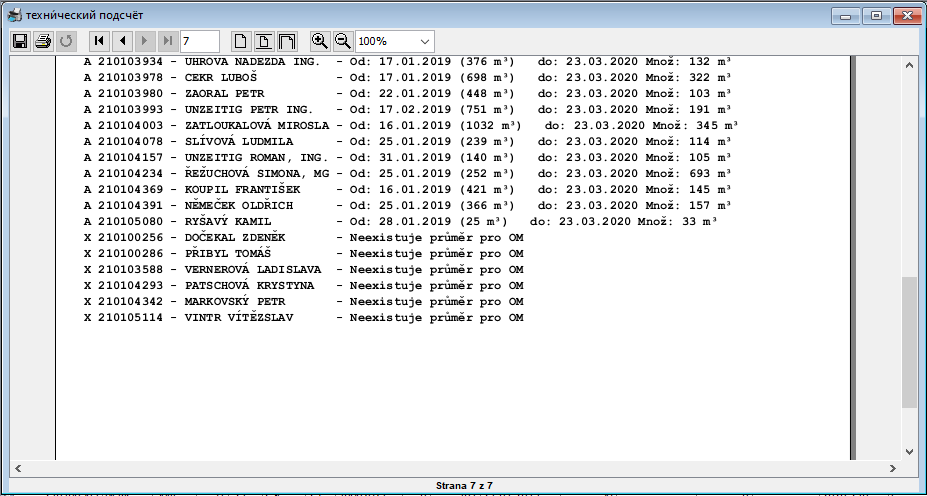Click the title bar printer app icon
Screen dimensions: 927x496
(x=15, y=15)
